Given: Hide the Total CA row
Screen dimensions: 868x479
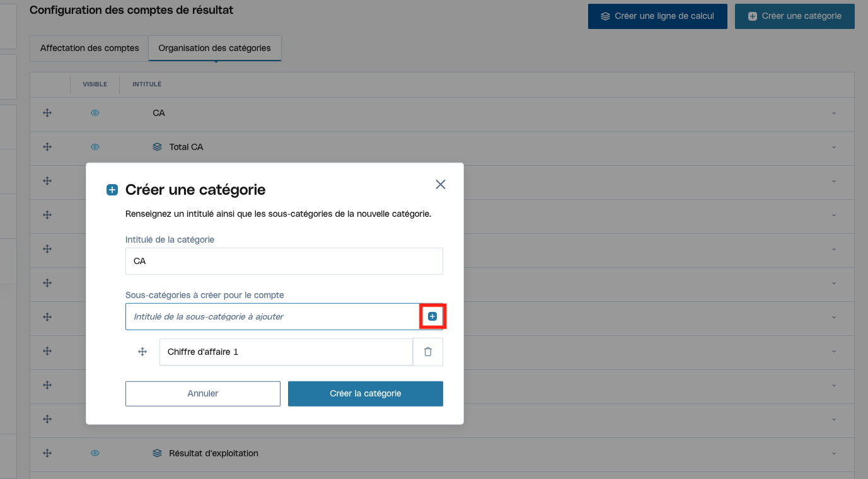Looking at the screenshot, I should click(x=95, y=147).
